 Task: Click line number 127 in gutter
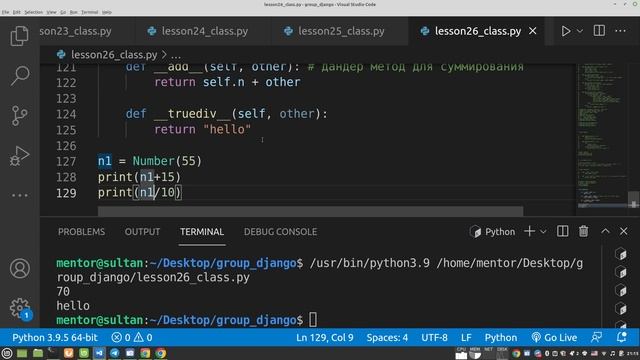coord(66,162)
